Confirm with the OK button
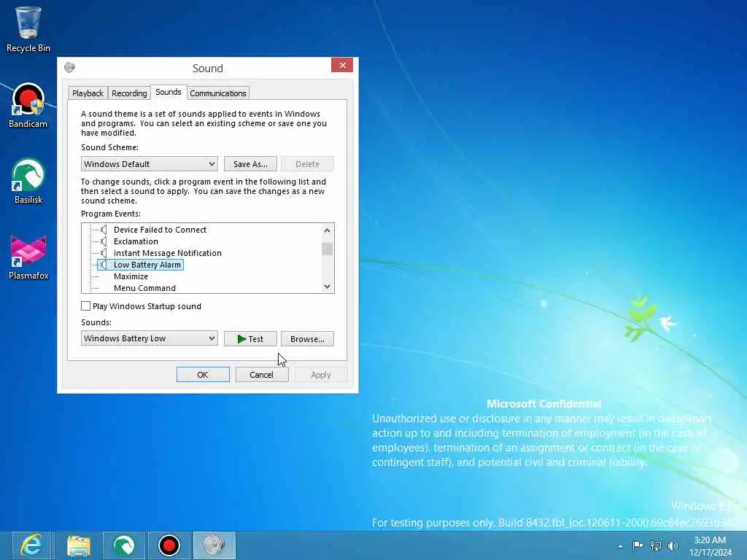The width and height of the screenshot is (747, 560). tap(203, 375)
